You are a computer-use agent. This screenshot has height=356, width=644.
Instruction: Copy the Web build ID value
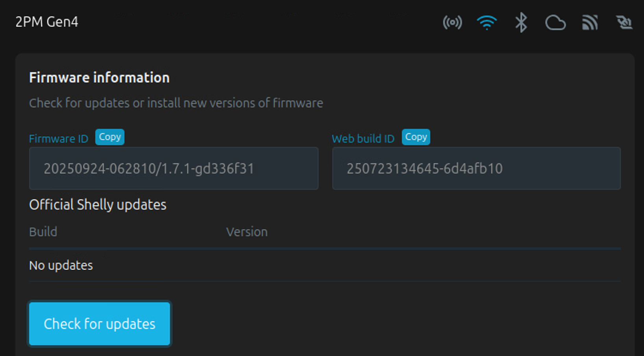coord(416,137)
